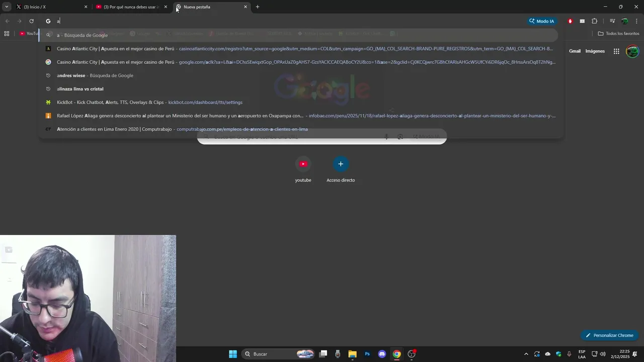Open the 22:25 clock and calendar
This screenshot has width=644, height=362.
(x=620, y=354)
